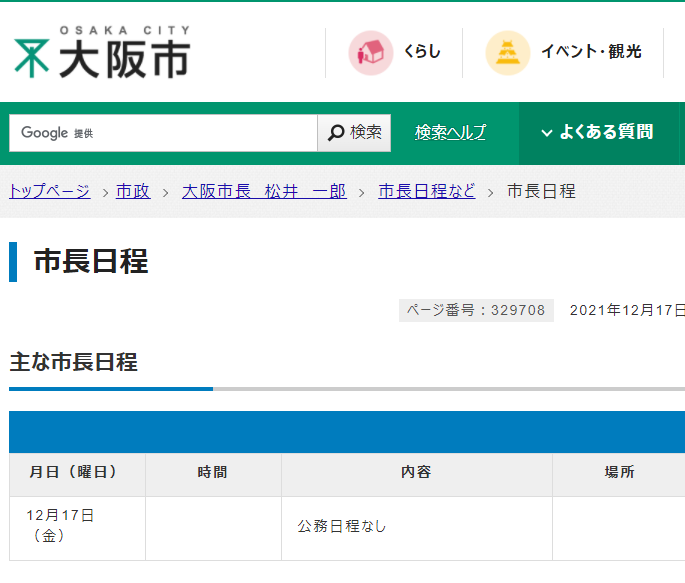Viewport: 685px width, 583px height.
Task: Open 大阪市長 松井 一郎 breadcrumb
Action: click(264, 191)
